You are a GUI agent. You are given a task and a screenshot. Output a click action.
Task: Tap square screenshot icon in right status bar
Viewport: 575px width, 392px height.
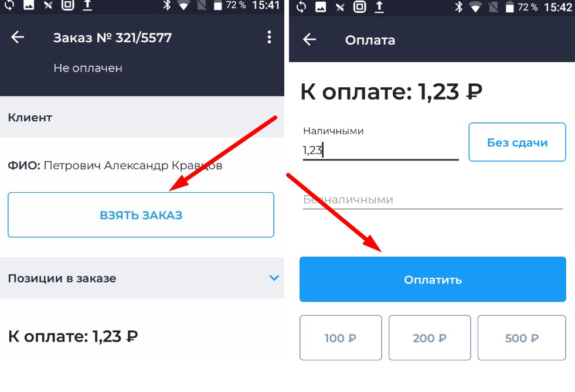[x=359, y=7]
